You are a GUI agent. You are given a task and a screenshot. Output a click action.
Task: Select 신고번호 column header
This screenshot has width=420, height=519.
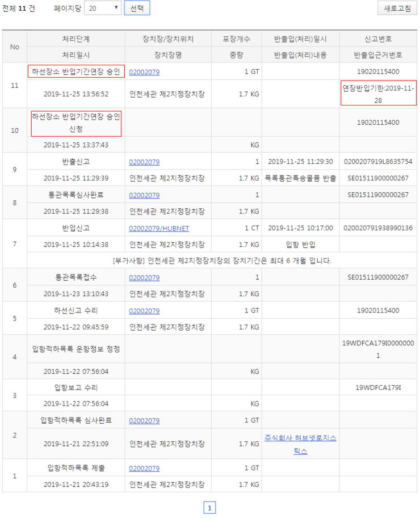click(x=378, y=39)
